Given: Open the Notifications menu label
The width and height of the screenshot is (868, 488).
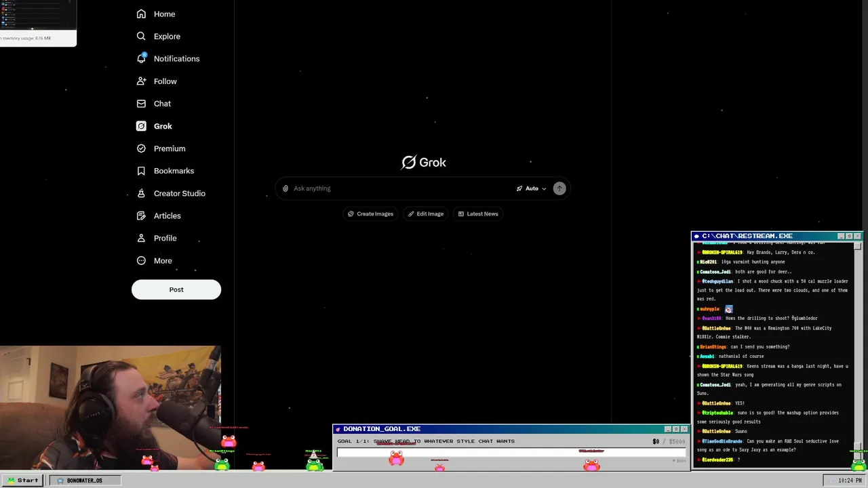Looking at the screenshot, I should pyautogui.click(x=176, y=58).
